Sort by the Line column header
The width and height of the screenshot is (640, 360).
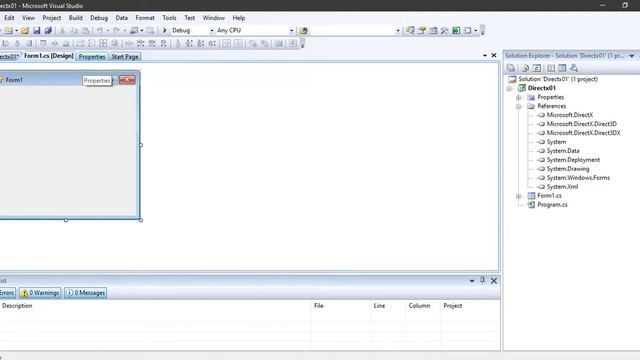[x=388, y=306]
